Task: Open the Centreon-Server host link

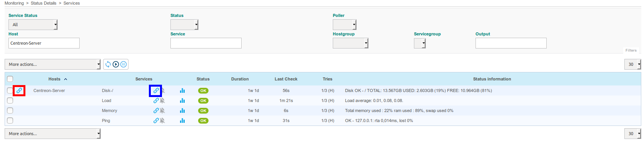Action: (49, 90)
